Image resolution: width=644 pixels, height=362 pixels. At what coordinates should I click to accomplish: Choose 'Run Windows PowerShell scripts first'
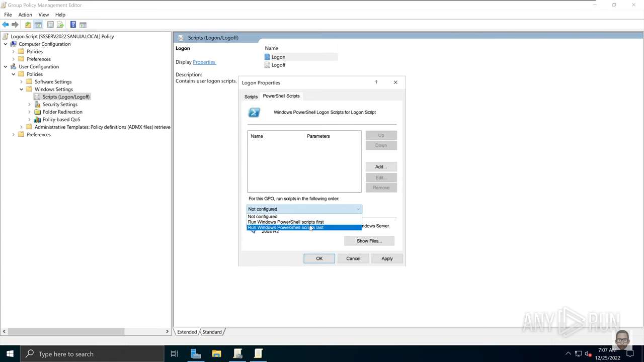click(x=304, y=222)
